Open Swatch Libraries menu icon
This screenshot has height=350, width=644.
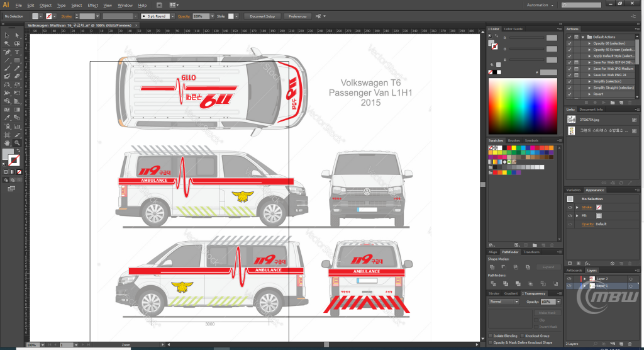(492, 245)
